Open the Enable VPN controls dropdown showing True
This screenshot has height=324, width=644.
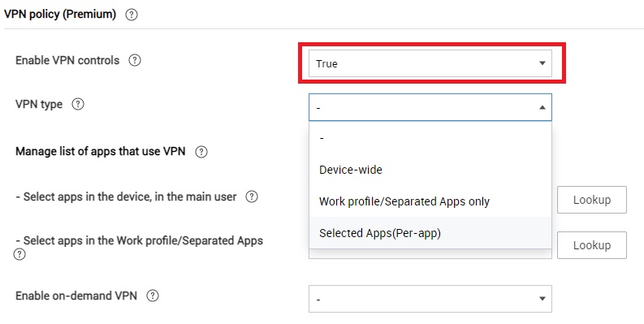(430, 63)
